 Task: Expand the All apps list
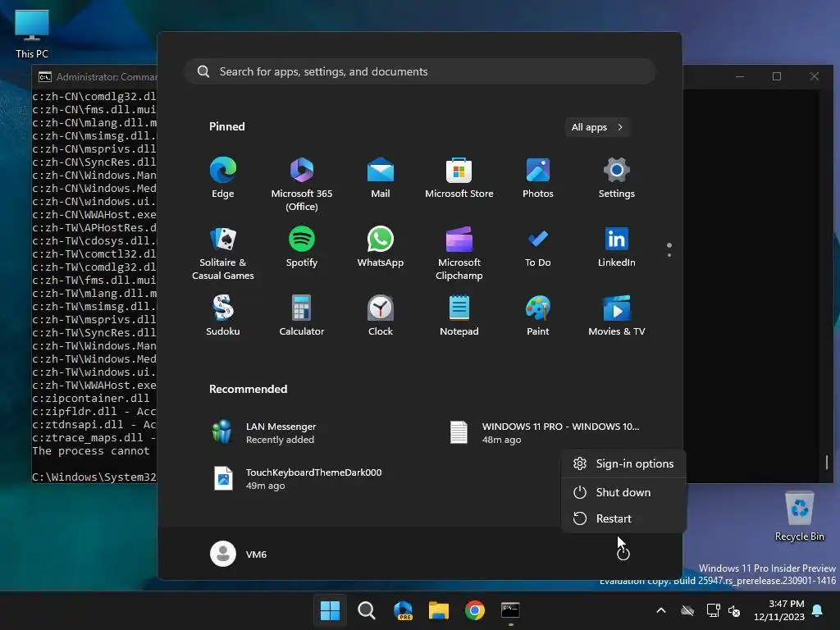click(597, 127)
